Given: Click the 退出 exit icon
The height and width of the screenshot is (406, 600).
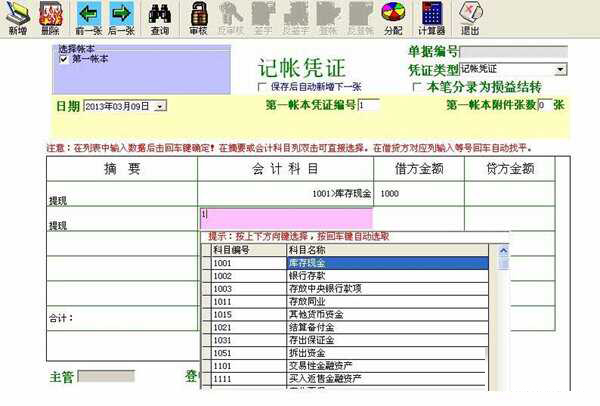Looking at the screenshot, I should pyautogui.click(x=470, y=18).
